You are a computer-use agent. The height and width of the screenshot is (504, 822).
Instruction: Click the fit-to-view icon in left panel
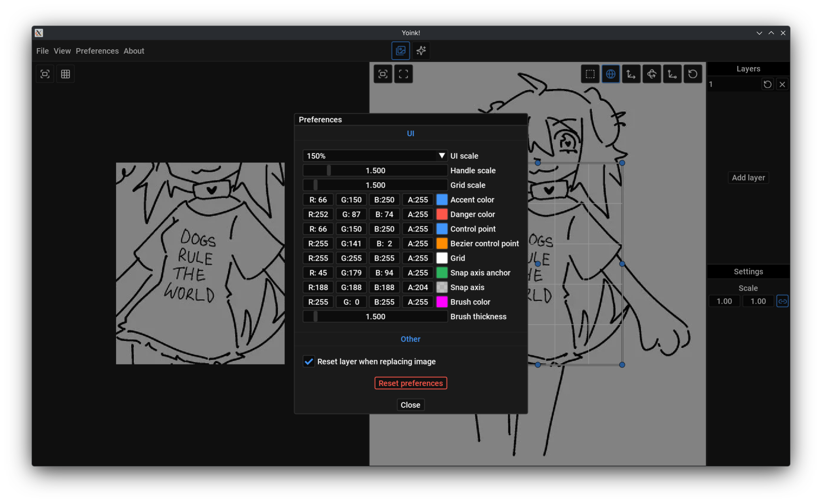coord(45,74)
